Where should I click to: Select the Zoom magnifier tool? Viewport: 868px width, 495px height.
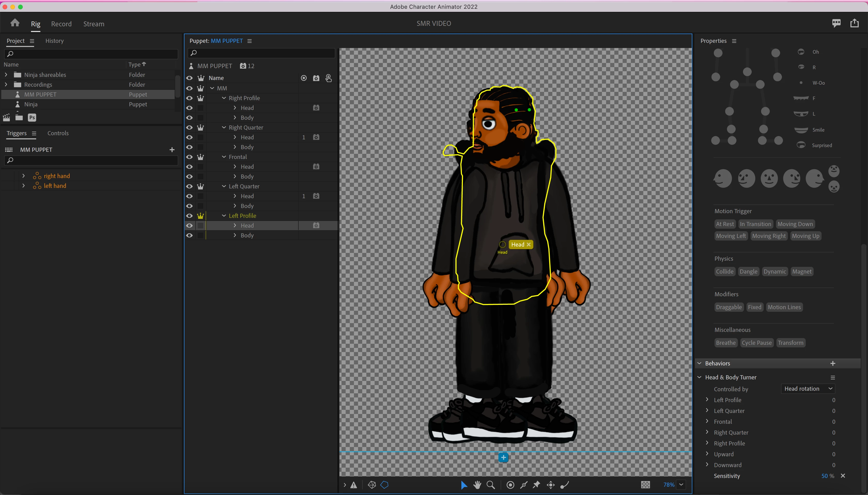pyautogui.click(x=490, y=485)
